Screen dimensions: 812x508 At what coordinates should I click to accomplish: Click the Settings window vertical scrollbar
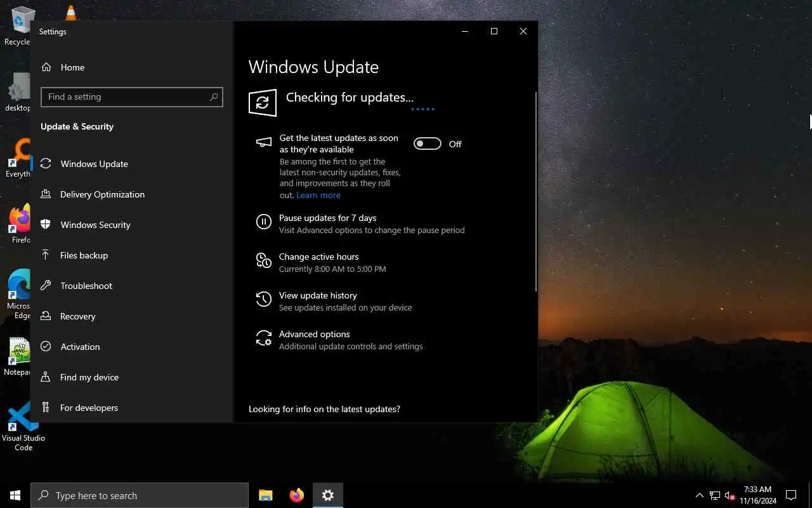[535, 190]
